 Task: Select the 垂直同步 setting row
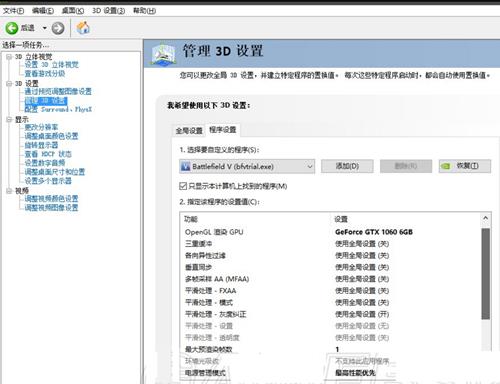[x=330, y=267]
